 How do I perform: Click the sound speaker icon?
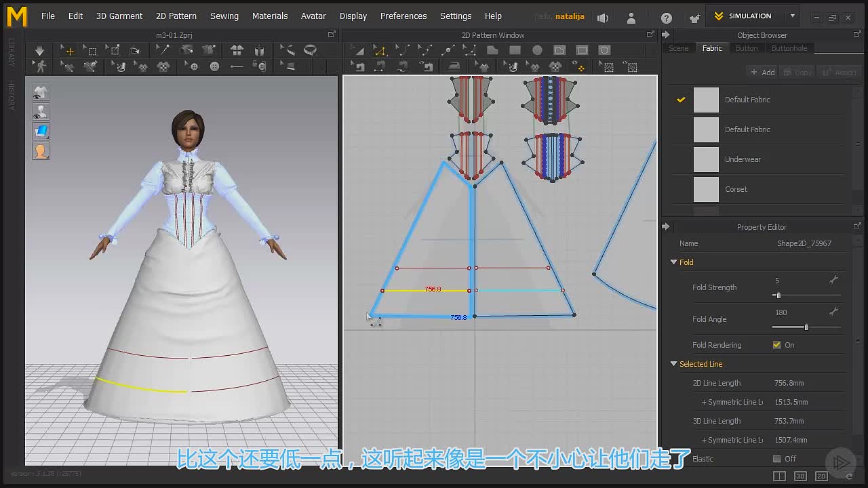pyautogui.click(x=603, y=18)
